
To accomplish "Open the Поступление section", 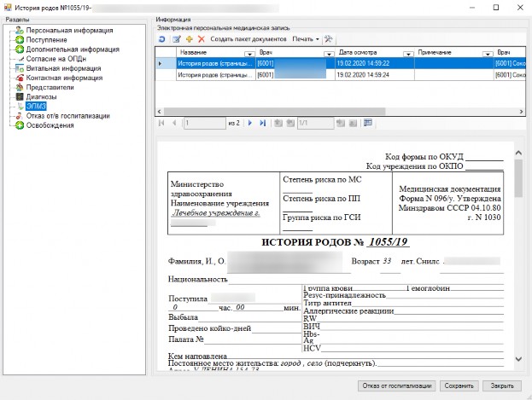I will pyautogui.click(x=46, y=40).
